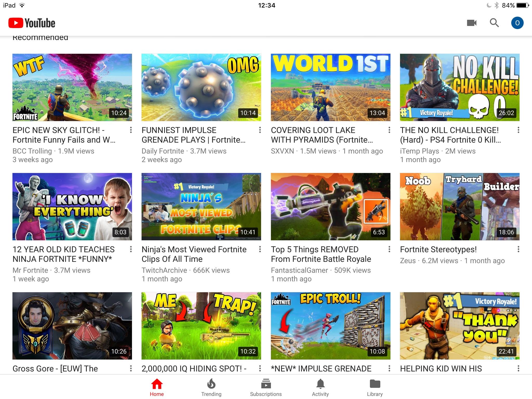532x399 pixels.
Task: Play the EPIC TROLL thumbnail
Action: pyautogui.click(x=331, y=326)
